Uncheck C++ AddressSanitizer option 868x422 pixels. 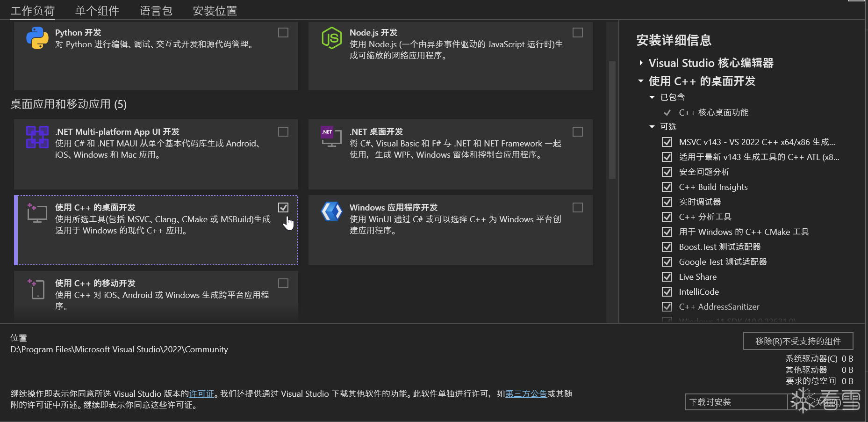(x=667, y=306)
